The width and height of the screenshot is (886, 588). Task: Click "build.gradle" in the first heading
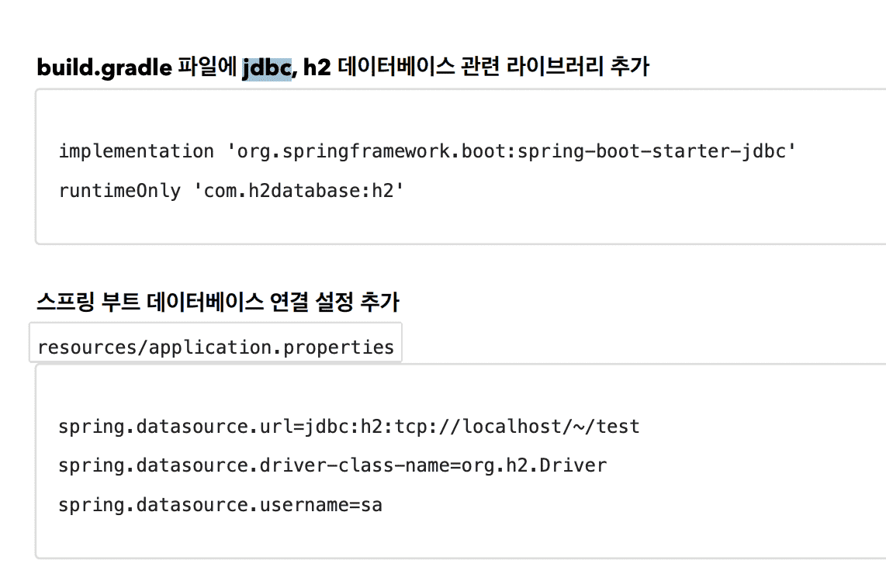104,68
